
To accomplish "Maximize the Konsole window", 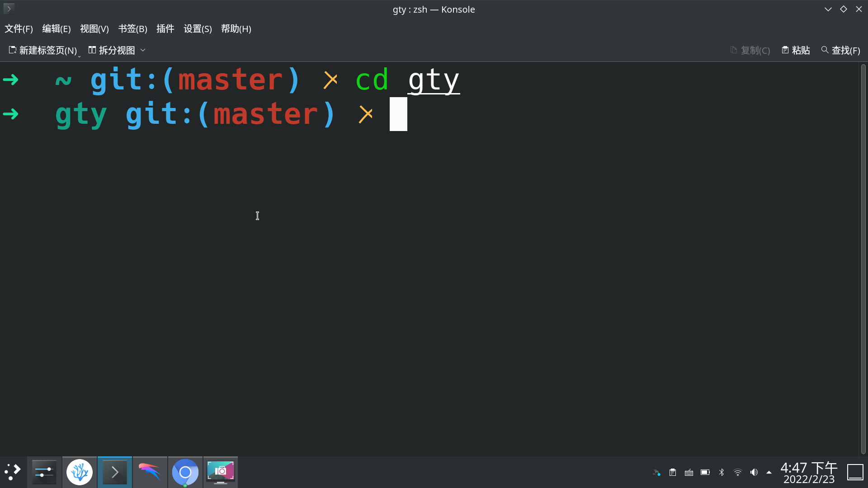I will click(x=844, y=9).
